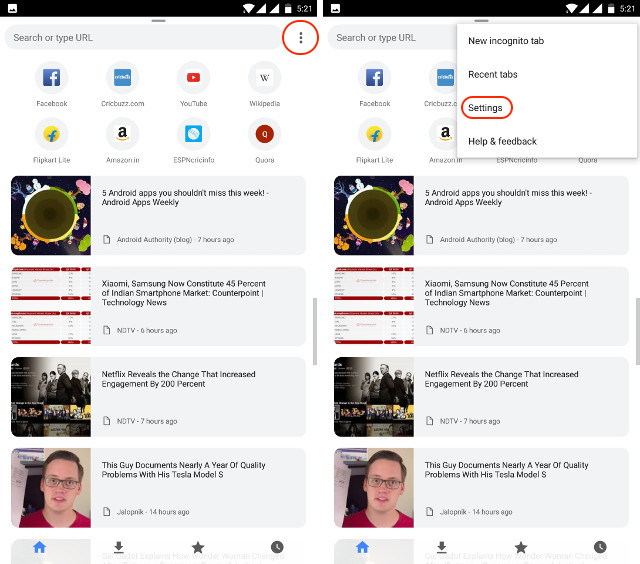Tap the Android apps article thumbnail, left screen
Viewport: 640px width, 564px height.
[x=51, y=215]
